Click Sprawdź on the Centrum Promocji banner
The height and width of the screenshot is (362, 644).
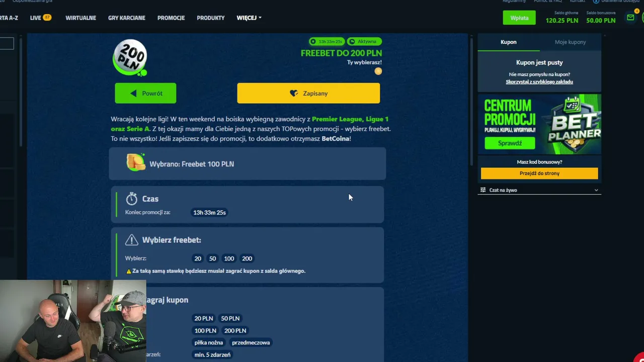coord(510,143)
